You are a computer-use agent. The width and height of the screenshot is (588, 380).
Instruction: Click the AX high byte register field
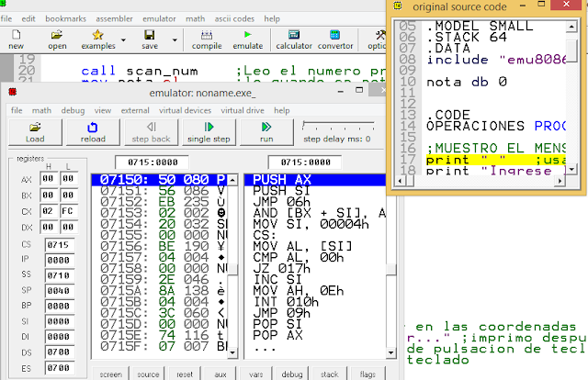coord(48,179)
